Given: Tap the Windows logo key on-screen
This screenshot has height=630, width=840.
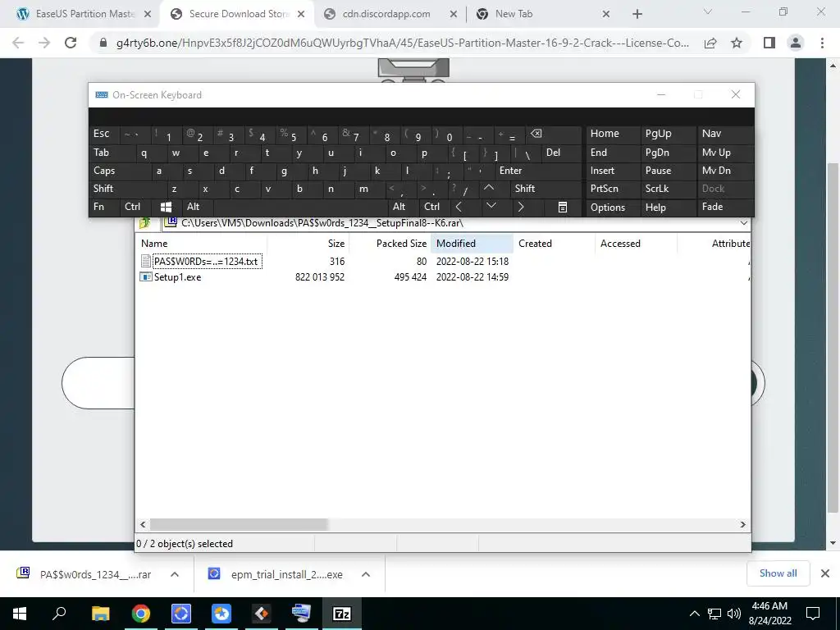Looking at the screenshot, I should (166, 207).
